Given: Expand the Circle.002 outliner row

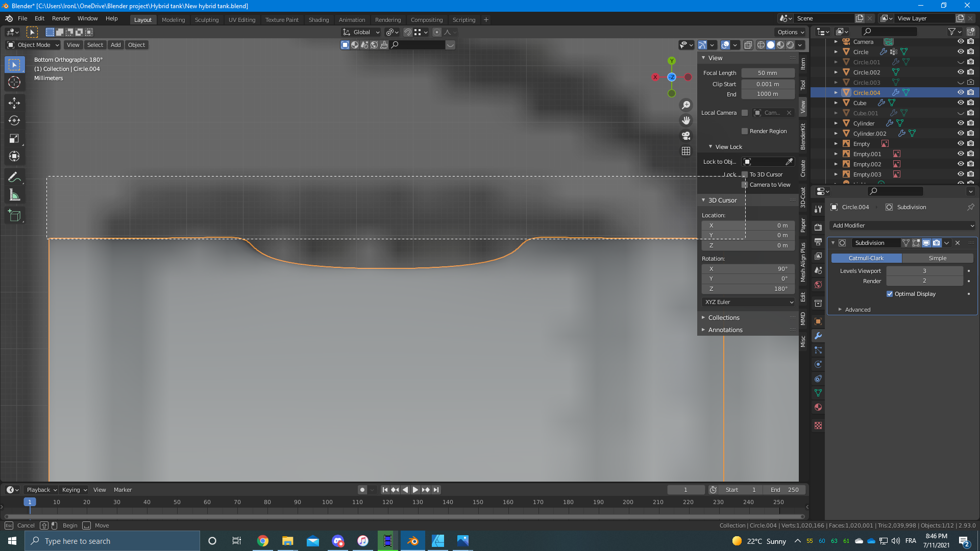Looking at the screenshot, I should tap(836, 72).
